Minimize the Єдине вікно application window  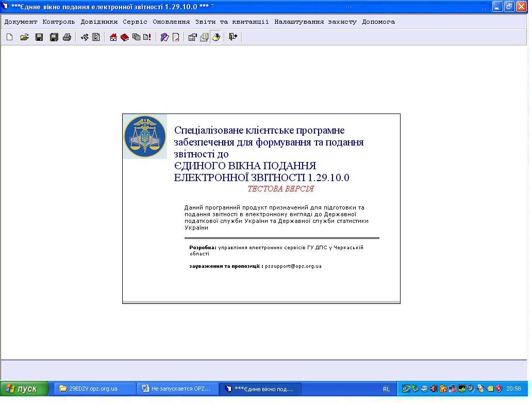pyautogui.click(x=497, y=7)
